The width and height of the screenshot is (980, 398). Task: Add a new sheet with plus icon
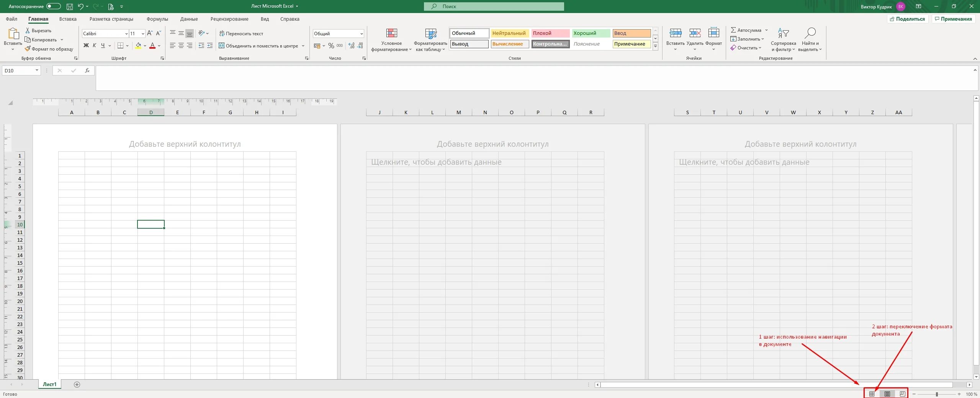pyautogui.click(x=77, y=385)
